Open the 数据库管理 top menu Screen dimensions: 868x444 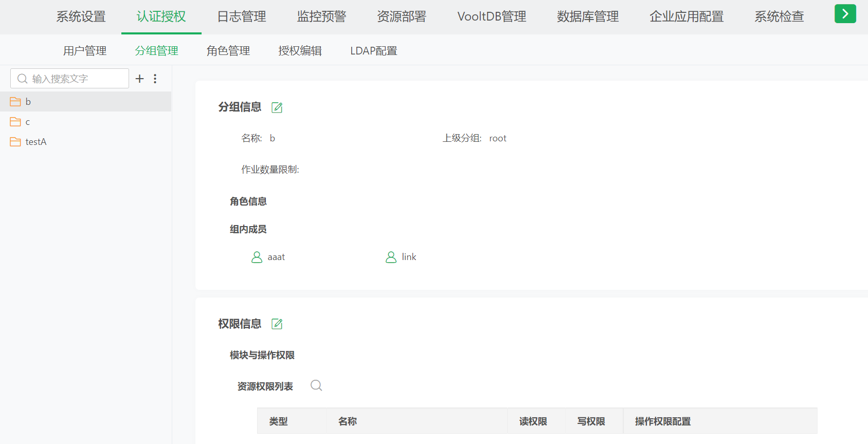588,16
